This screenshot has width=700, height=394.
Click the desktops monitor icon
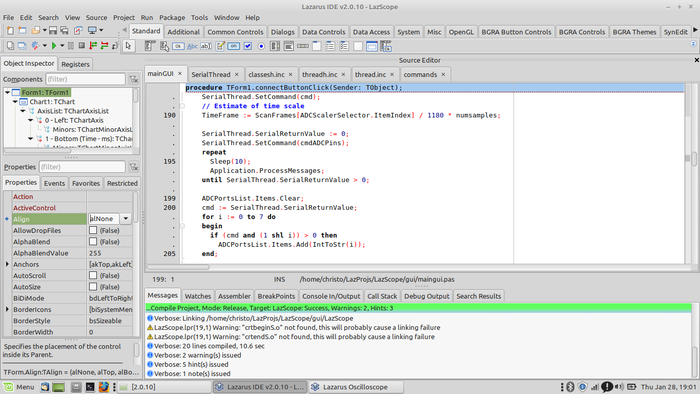point(92,30)
